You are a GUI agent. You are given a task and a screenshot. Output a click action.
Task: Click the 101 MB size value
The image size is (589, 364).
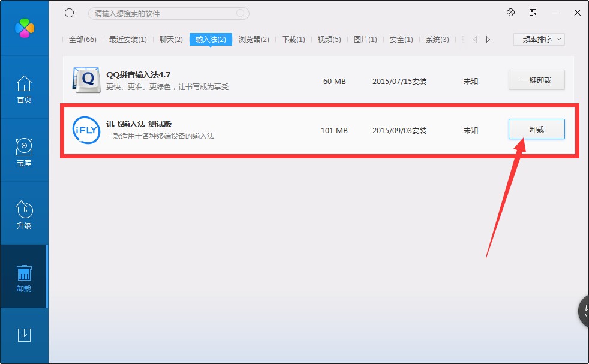334,130
